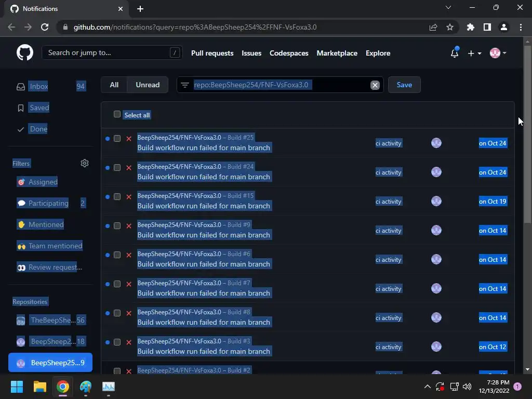
Task: Open Issues in the top nav
Action: coord(251,54)
